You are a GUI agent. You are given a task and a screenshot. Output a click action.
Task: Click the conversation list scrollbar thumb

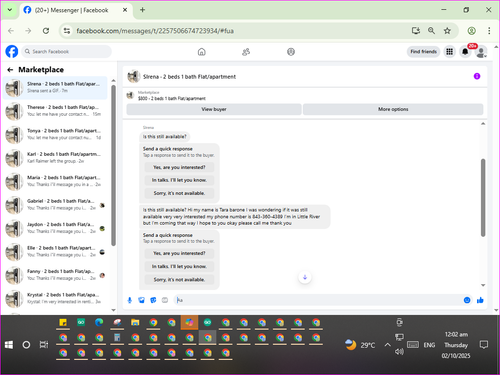113,166
